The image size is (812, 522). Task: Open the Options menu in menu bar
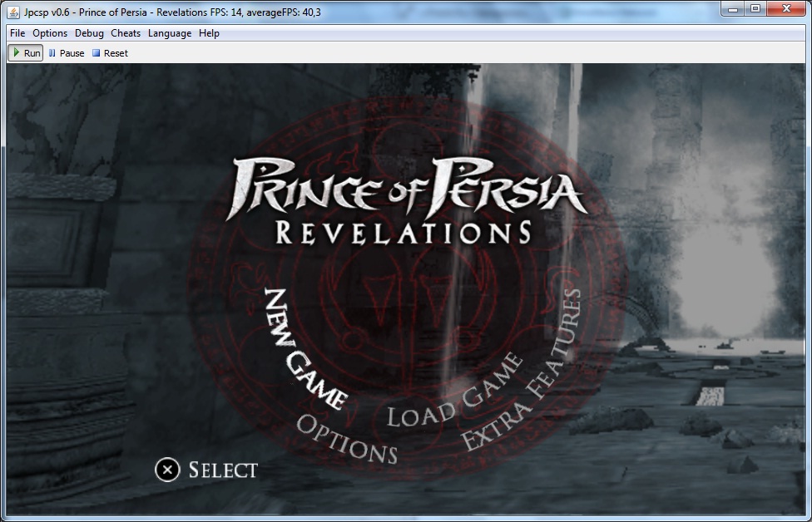(50, 33)
